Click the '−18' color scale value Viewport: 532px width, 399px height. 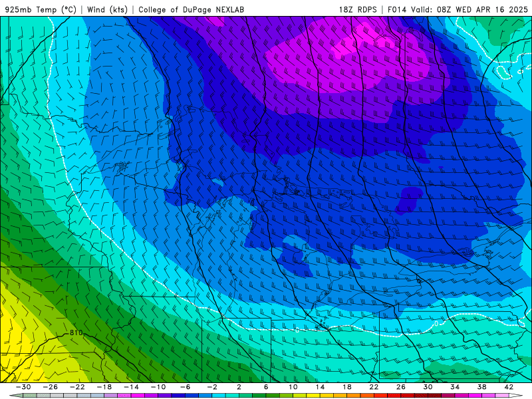tap(104, 387)
